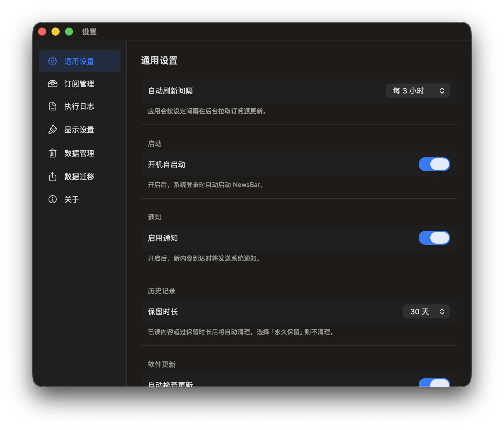The width and height of the screenshot is (504, 430).
Task: Open 数据迁移 in the sidebar
Action: click(x=80, y=176)
